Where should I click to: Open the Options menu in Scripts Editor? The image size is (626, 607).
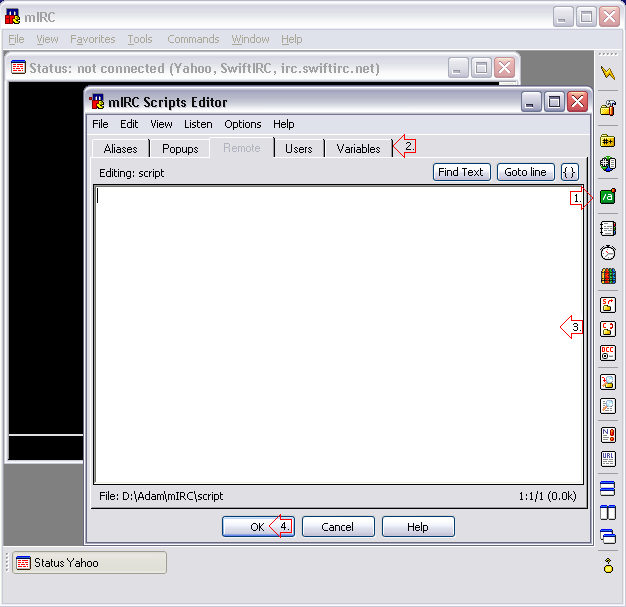[243, 124]
